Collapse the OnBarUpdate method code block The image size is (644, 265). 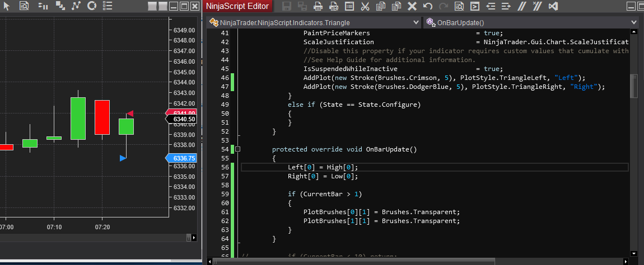238,149
